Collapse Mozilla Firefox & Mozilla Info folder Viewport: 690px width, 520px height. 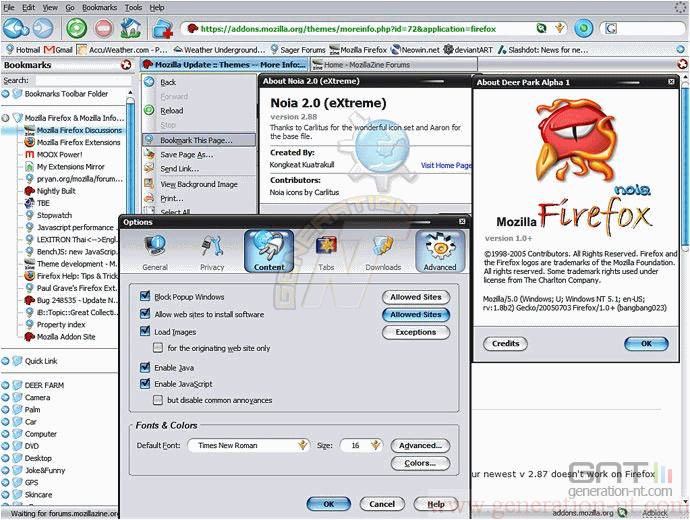point(5,118)
